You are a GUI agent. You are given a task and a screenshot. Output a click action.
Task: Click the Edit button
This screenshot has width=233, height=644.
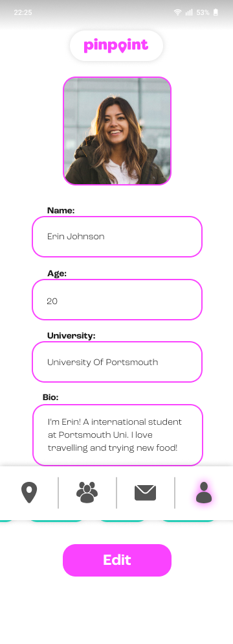(117, 560)
